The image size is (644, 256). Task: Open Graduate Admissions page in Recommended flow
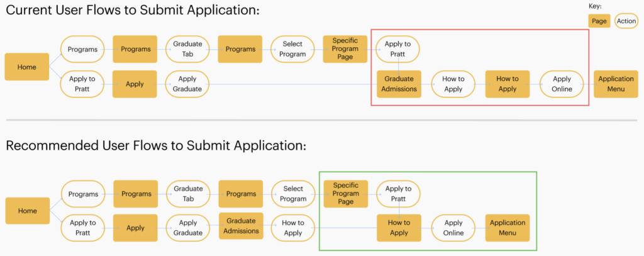(x=241, y=226)
